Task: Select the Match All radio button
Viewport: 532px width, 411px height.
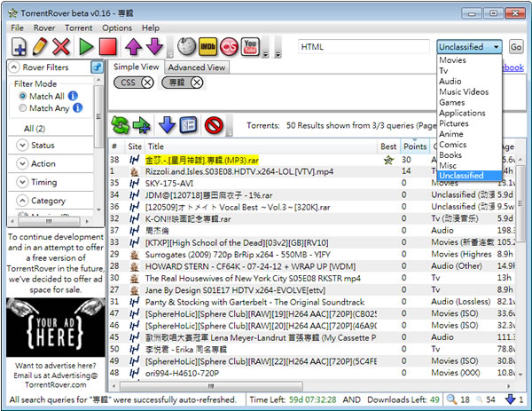Action: pyautogui.click(x=23, y=96)
